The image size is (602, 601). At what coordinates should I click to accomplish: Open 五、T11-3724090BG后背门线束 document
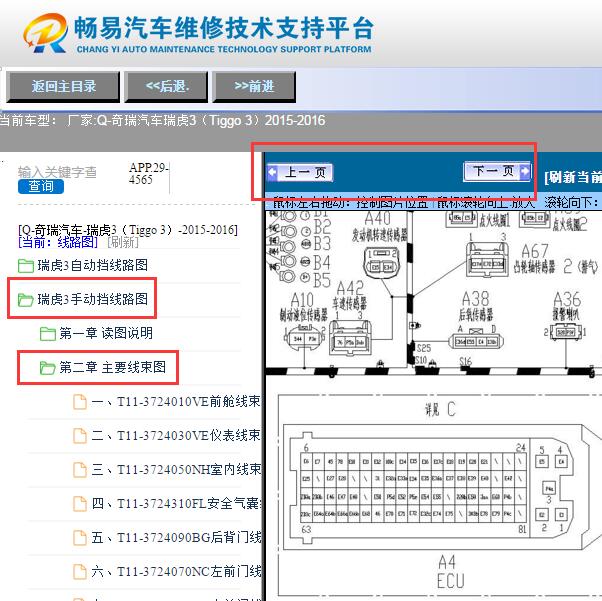point(176,537)
